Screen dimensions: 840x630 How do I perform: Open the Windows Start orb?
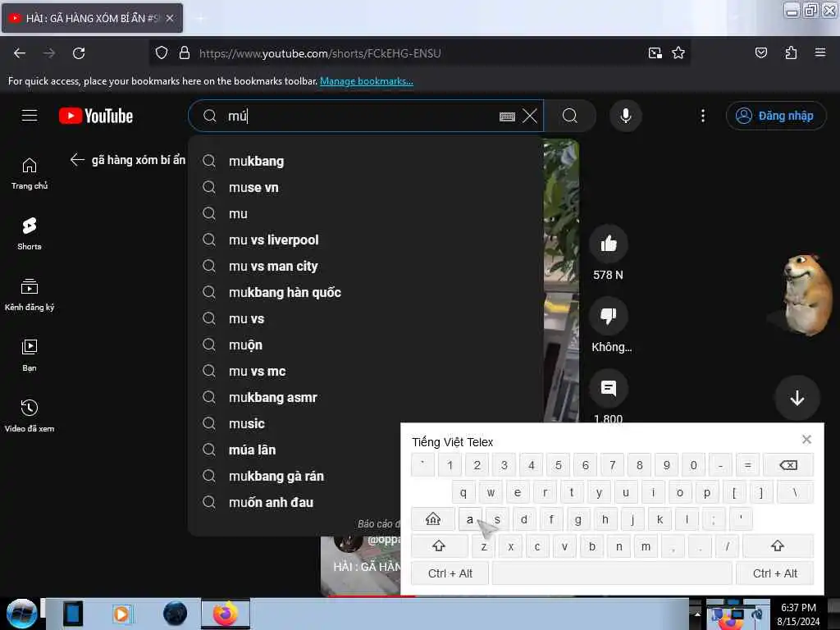21,614
